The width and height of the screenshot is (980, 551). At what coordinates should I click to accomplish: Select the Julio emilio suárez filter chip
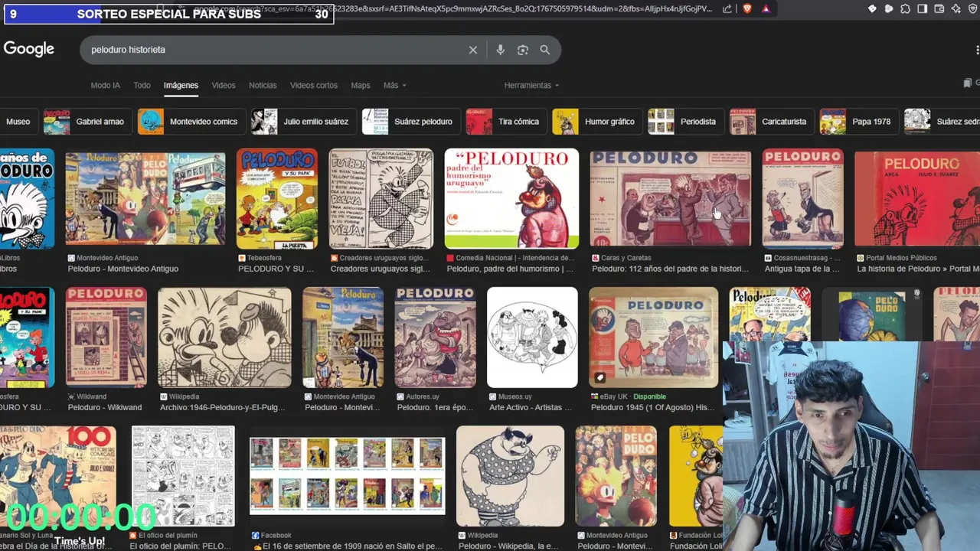(303, 122)
